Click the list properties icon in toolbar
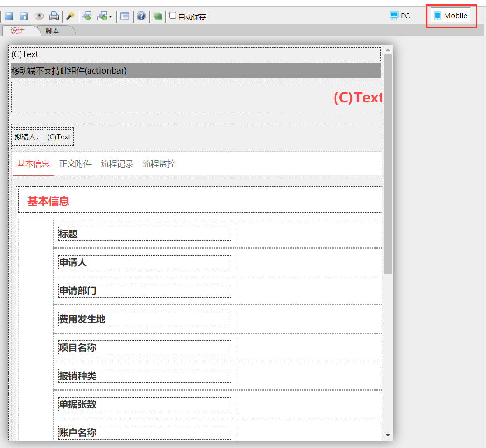The image size is (486, 448). 124,16
